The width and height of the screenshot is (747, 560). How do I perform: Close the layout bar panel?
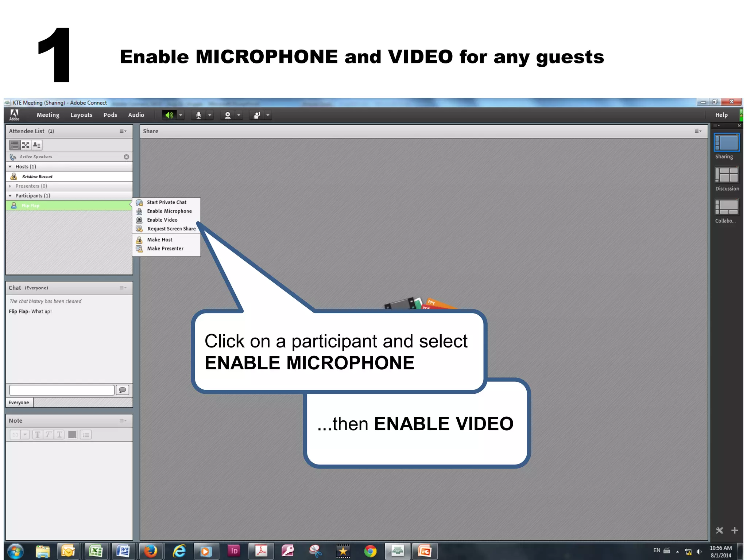pyautogui.click(x=739, y=126)
